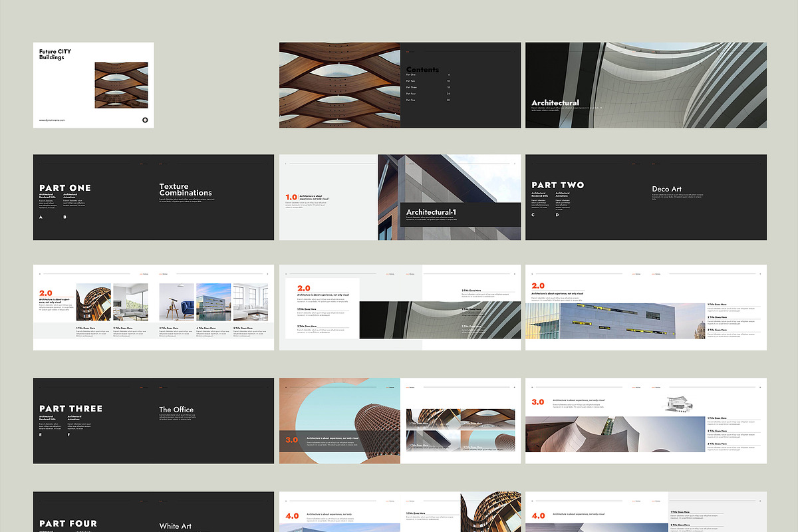This screenshot has height=532, width=798.
Task: Select the Part Five contents row
Action: [428, 100]
